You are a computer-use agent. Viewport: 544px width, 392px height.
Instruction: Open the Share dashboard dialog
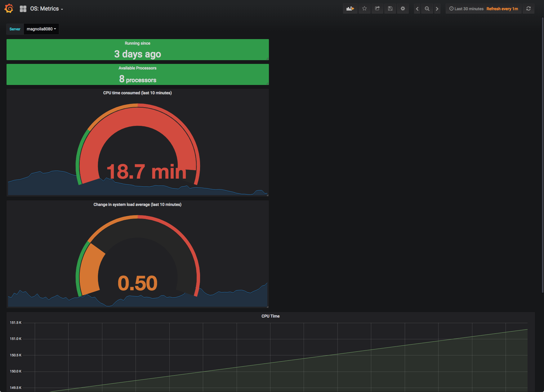pos(377,8)
